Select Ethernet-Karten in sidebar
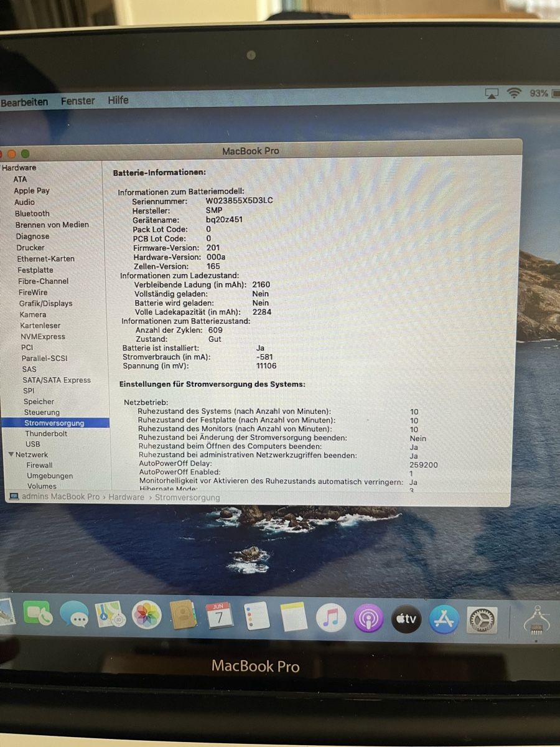 (x=45, y=259)
